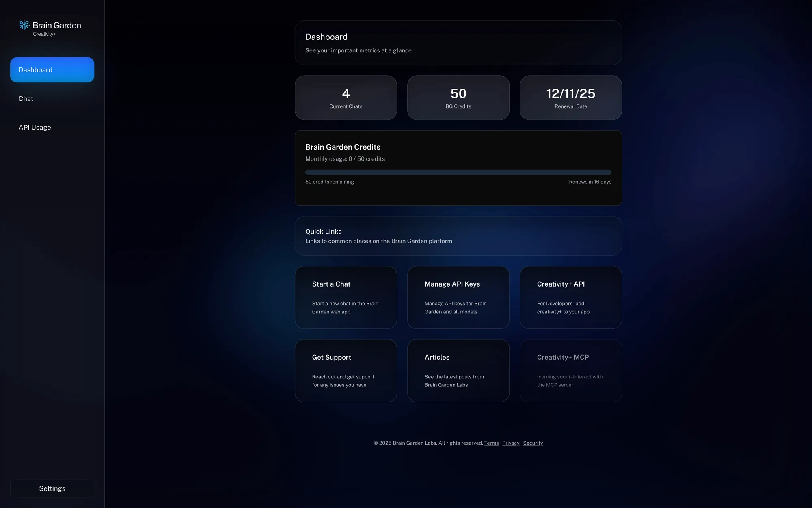Click the '50 credits remaining' text
Image resolution: width=812 pixels, height=508 pixels.
point(330,182)
